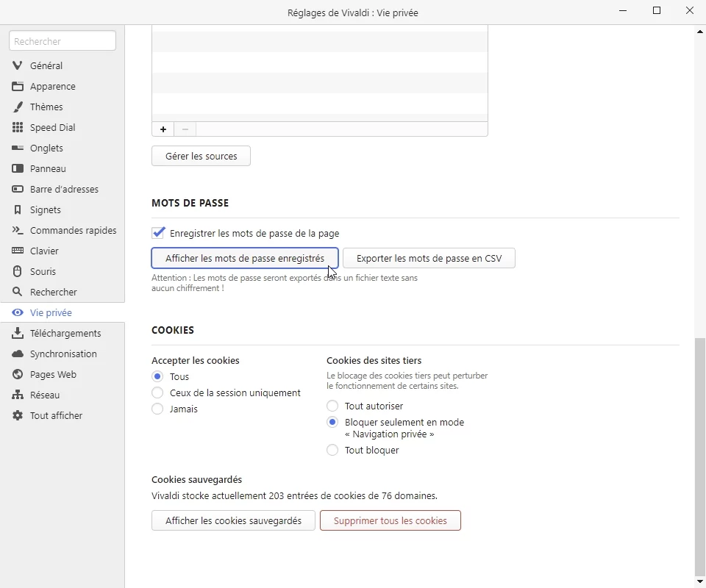Select Jamais for accepting cookies
The width and height of the screenshot is (706, 588).
click(x=157, y=409)
